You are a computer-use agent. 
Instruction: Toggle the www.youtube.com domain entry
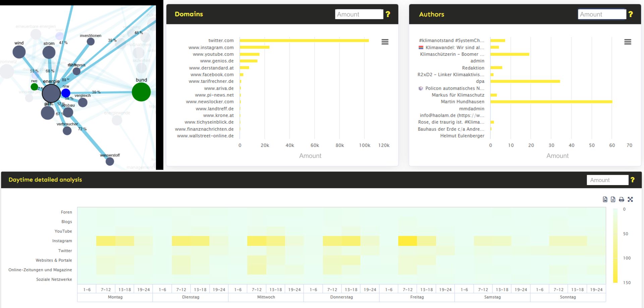[213, 54]
